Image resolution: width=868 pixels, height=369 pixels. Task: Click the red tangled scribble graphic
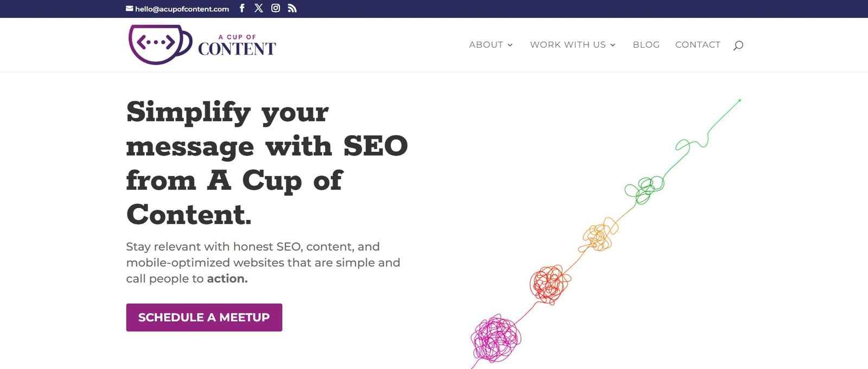(x=550, y=284)
